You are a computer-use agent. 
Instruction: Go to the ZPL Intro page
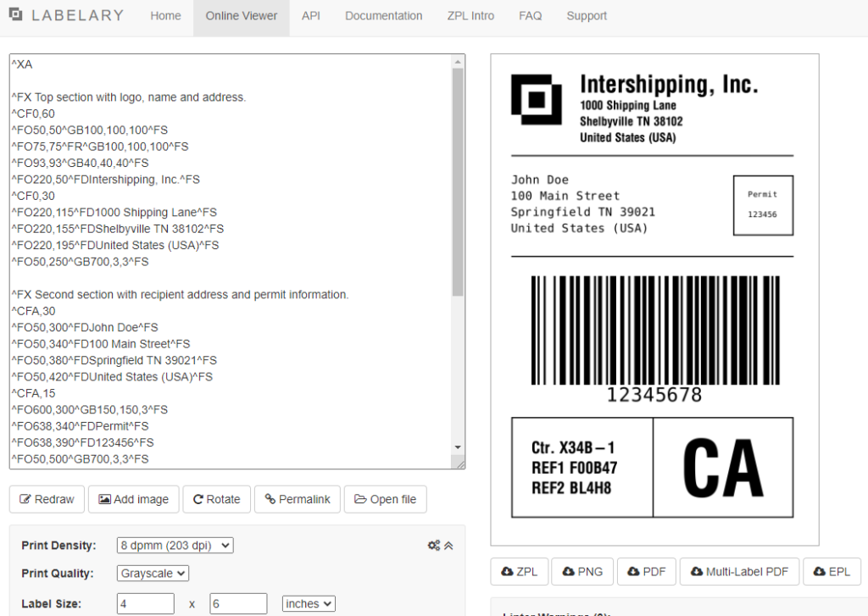tap(470, 16)
